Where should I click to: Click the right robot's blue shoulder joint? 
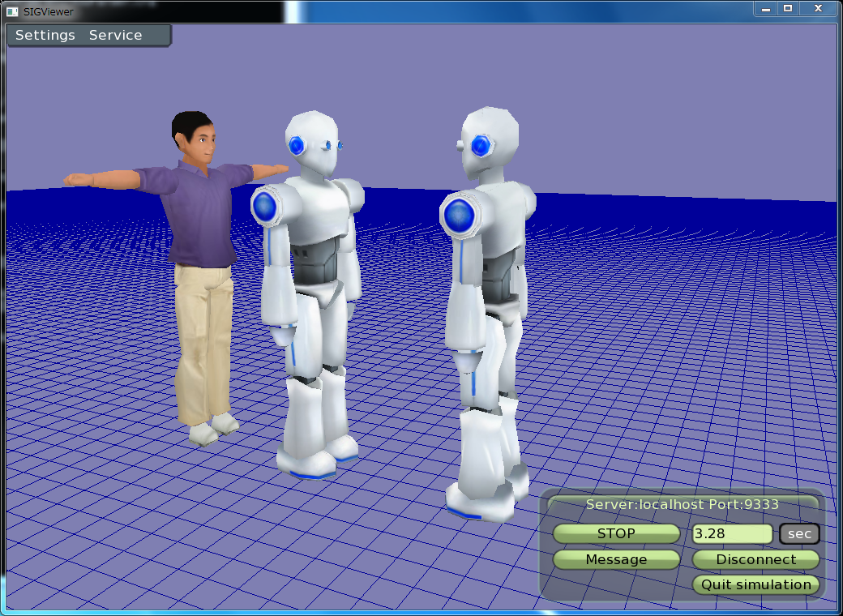point(459,216)
